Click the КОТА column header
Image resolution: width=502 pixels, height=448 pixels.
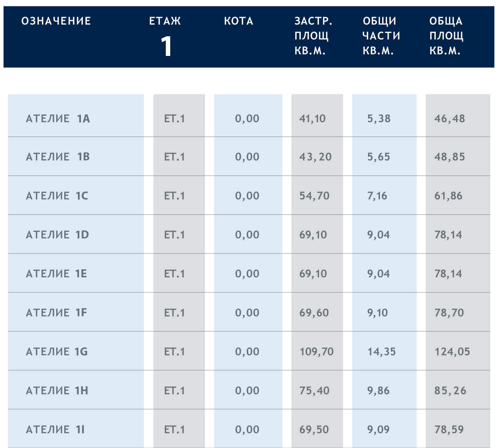pos(239,21)
